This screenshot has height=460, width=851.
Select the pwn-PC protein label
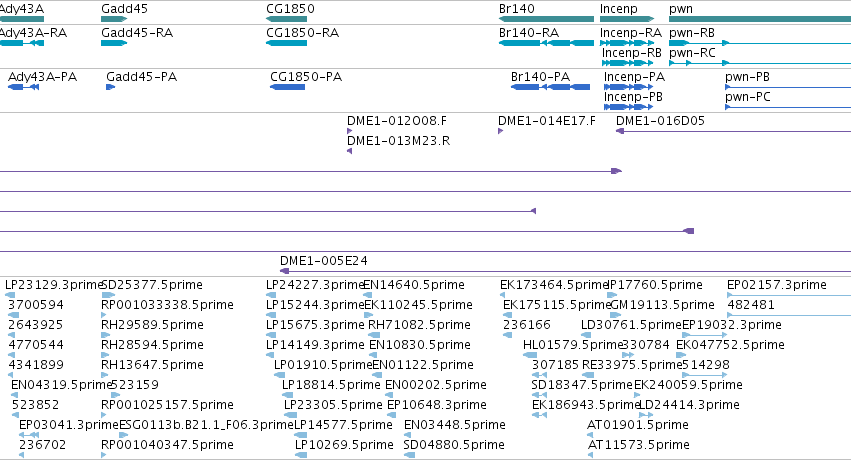point(748,97)
